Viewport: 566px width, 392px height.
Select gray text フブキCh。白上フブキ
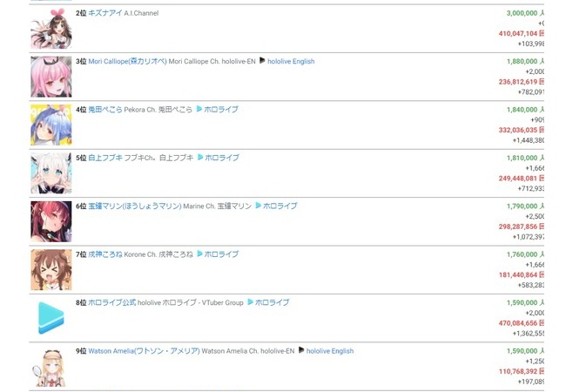point(158,158)
